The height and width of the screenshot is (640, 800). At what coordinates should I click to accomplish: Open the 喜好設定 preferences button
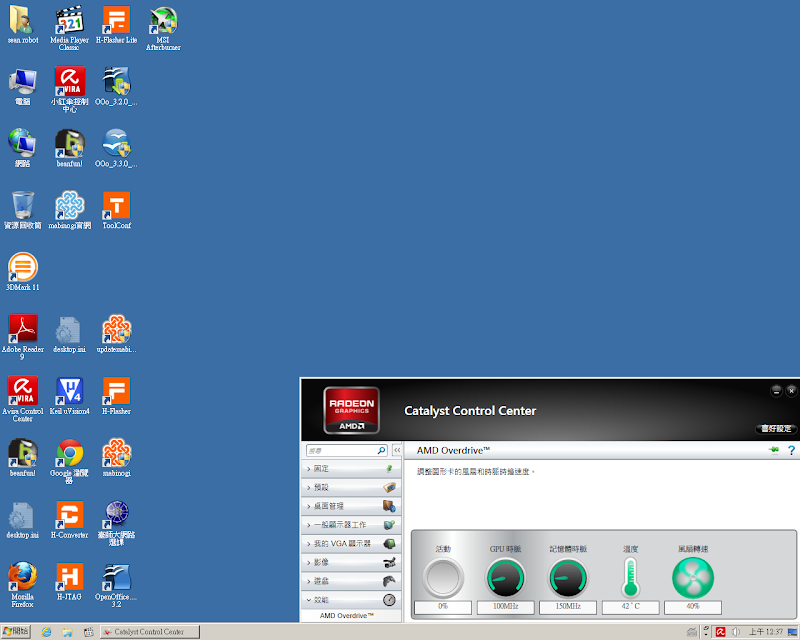pos(776,429)
